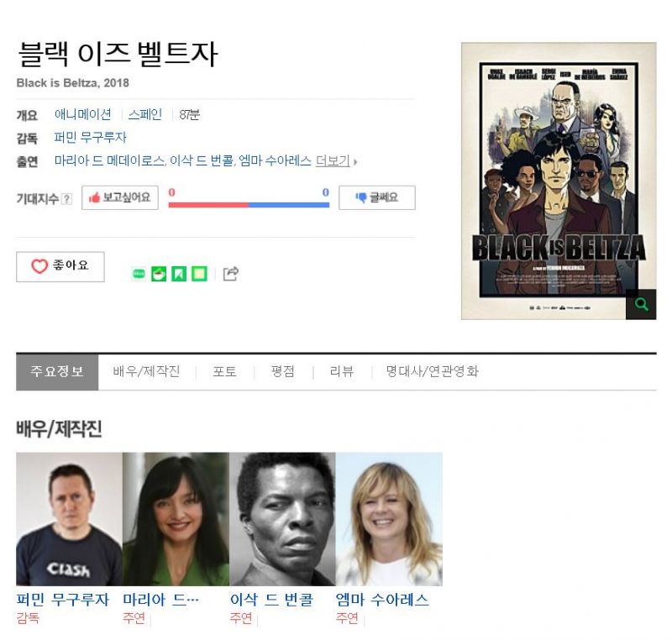Click the red heart 좋아요 button

pyautogui.click(x=60, y=266)
